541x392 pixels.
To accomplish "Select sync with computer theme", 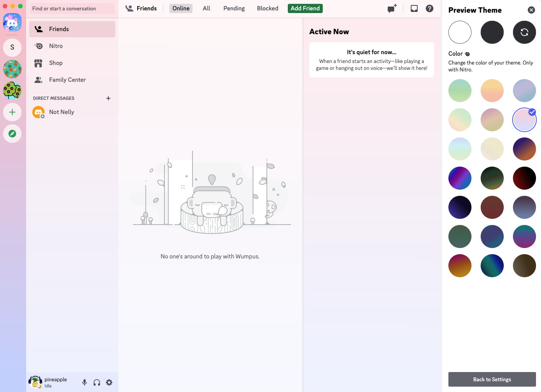I will coord(524,32).
